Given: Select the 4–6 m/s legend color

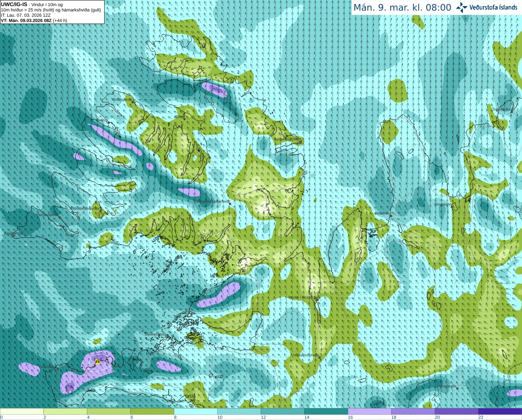Looking at the screenshot, I should (x=108, y=411).
